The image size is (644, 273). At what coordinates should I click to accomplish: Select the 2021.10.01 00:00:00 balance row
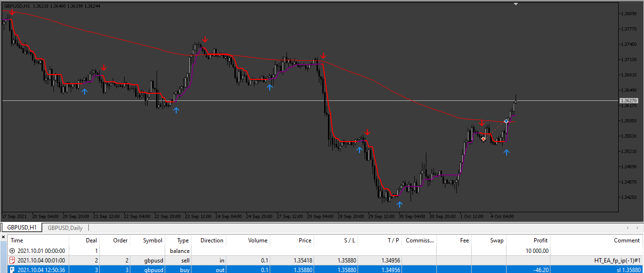[x=325, y=251]
